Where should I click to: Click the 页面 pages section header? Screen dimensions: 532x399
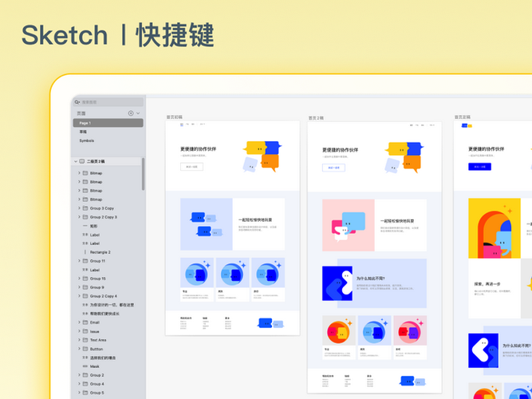81,113
